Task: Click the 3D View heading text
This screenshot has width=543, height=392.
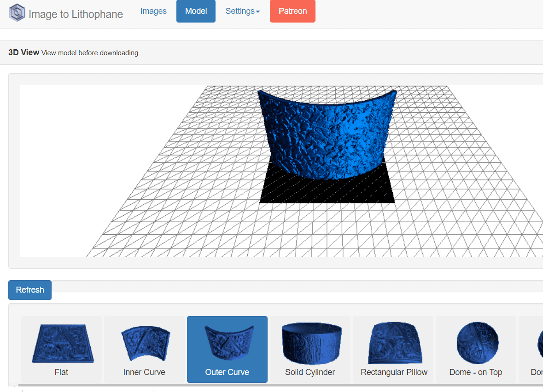Action: pyautogui.click(x=23, y=52)
